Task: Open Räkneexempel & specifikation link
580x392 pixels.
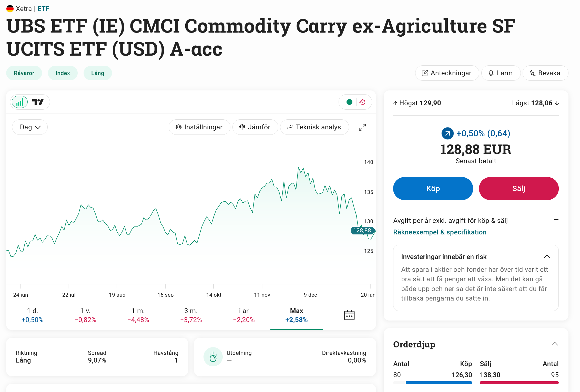Action: coord(440,232)
